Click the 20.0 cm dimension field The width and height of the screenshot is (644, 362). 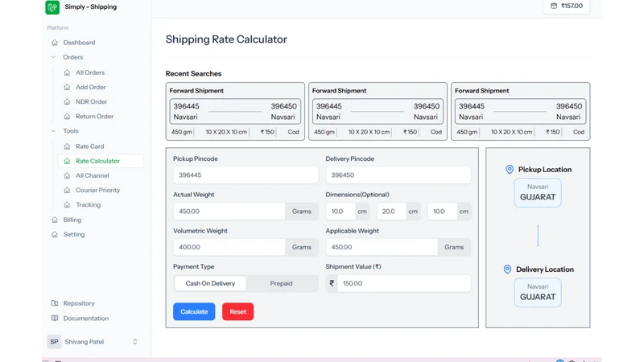391,212
